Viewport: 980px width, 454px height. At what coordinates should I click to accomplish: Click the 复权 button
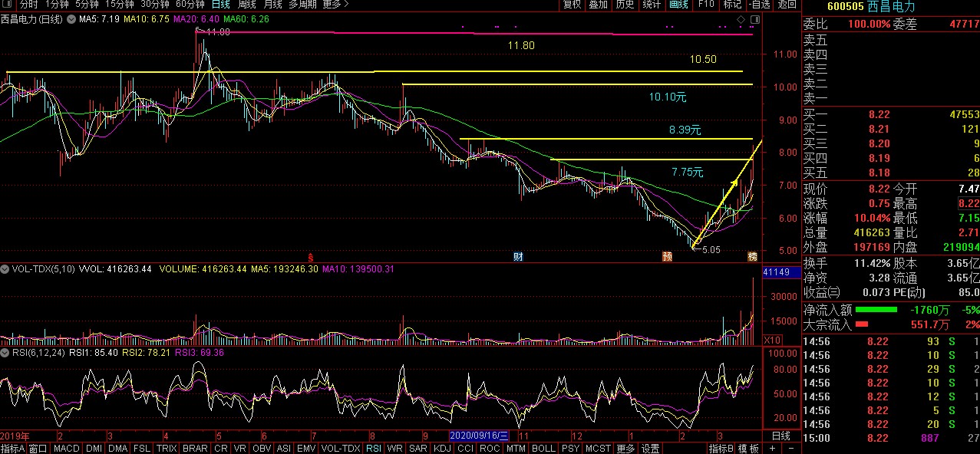pyautogui.click(x=572, y=4)
